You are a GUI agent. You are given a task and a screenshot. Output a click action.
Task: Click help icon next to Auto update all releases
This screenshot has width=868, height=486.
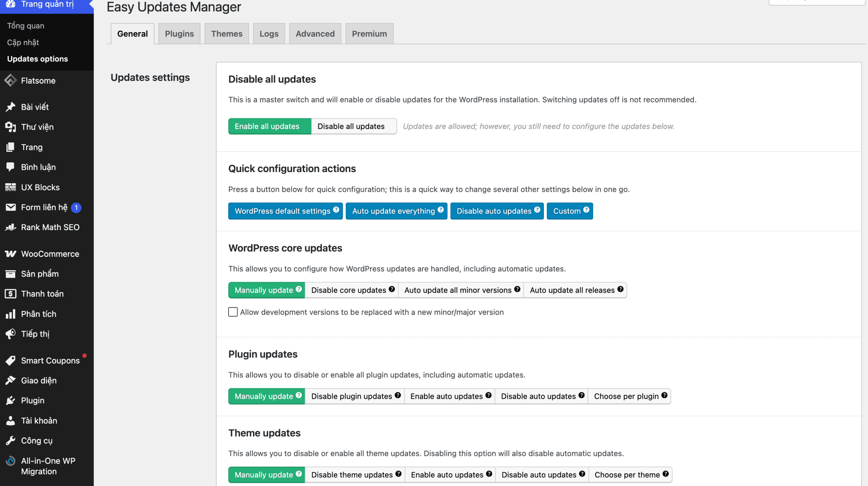(x=620, y=289)
